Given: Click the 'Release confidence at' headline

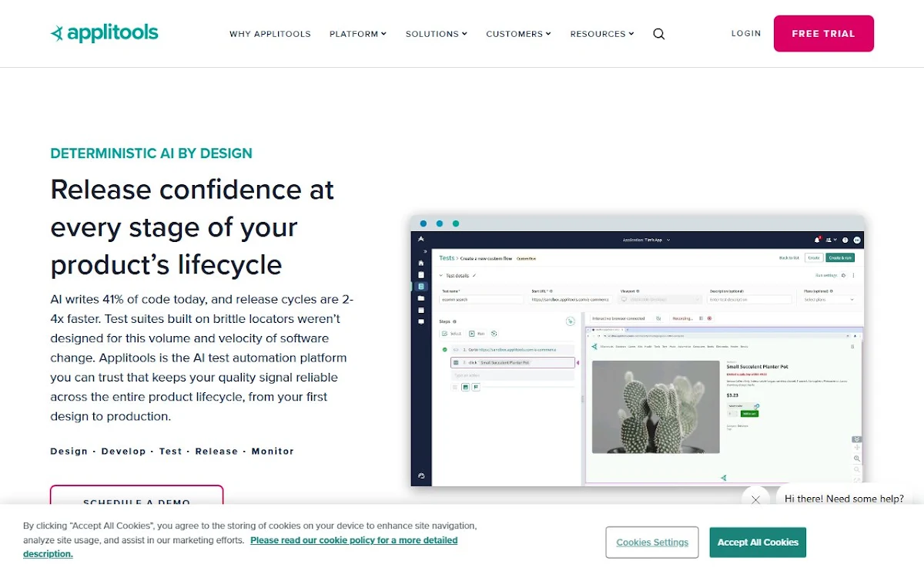Looking at the screenshot, I should tap(192, 190).
